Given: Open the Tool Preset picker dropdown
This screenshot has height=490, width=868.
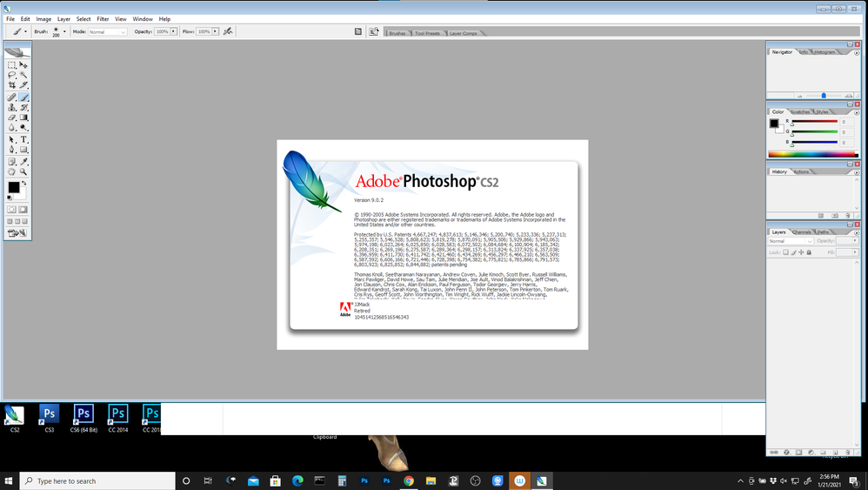Looking at the screenshot, I should [25, 31].
